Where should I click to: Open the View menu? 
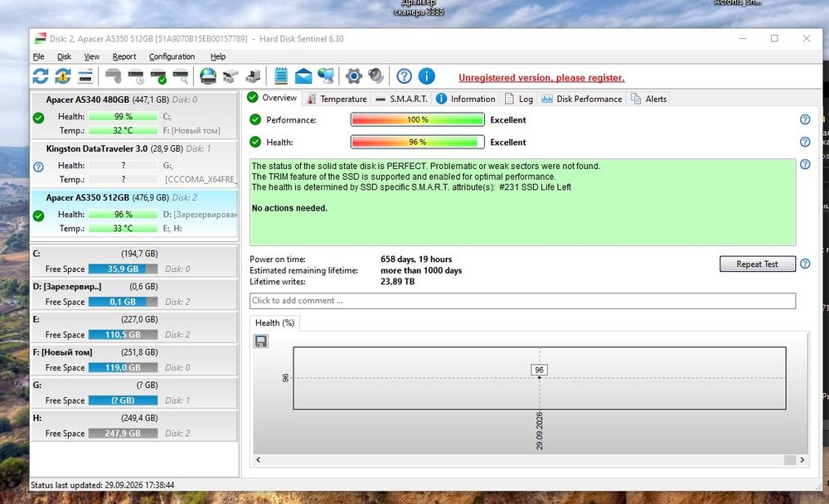pyautogui.click(x=92, y=56)
